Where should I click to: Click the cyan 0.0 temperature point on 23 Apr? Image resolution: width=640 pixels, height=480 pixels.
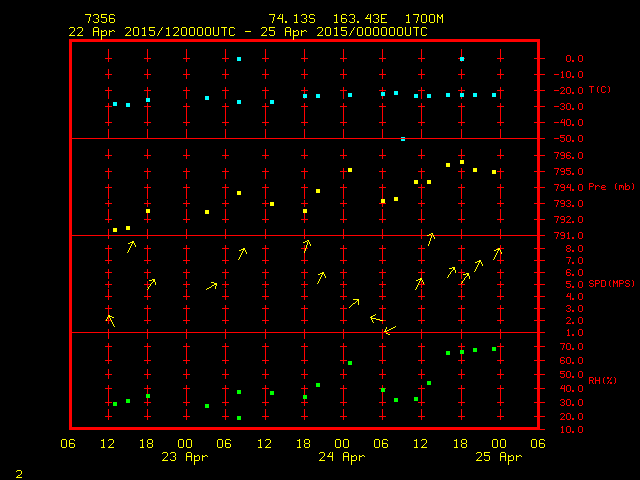click(x=239, y=59)
